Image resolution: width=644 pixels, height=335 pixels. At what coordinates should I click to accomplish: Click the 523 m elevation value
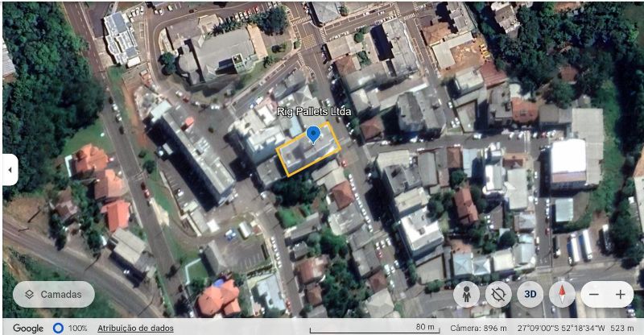(x=622, y=328)
